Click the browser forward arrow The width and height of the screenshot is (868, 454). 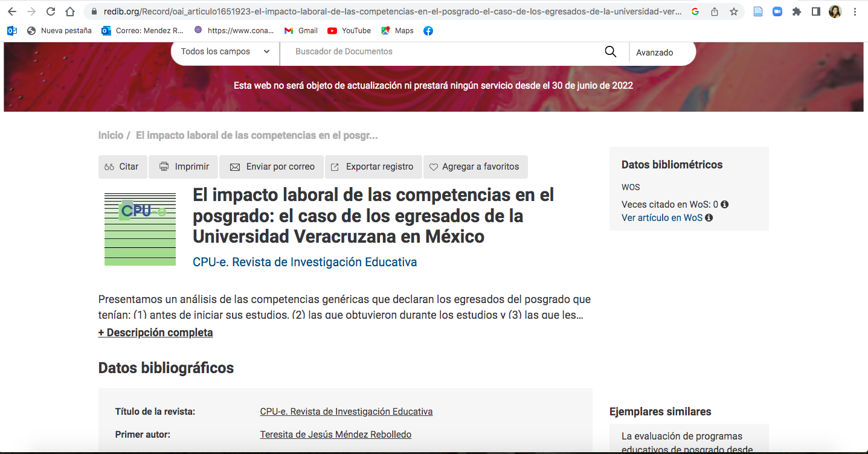click(31, 11)
